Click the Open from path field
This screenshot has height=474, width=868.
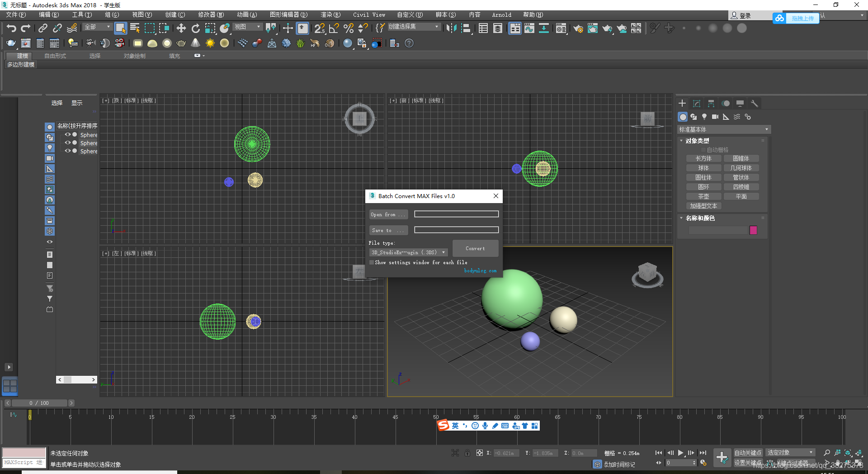(457, 214)
